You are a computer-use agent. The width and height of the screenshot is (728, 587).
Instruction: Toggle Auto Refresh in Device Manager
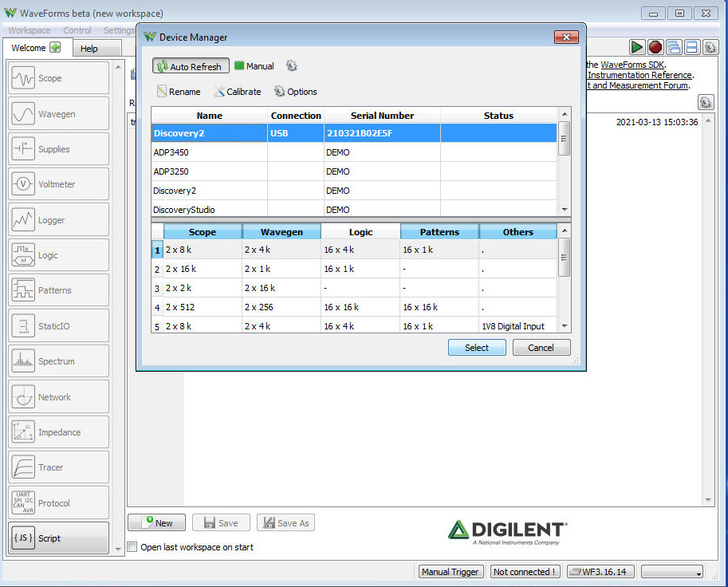point(191,66)
